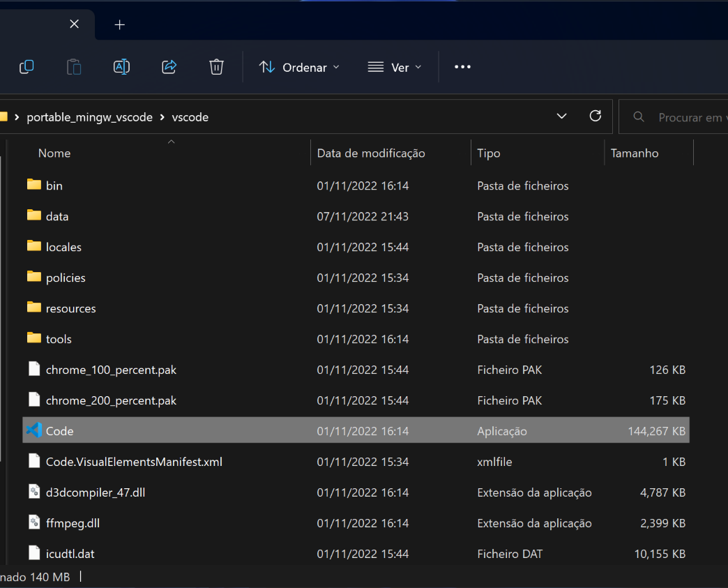
Task: Click the Share icon in toolbar
Action: (x=169, y=67)
